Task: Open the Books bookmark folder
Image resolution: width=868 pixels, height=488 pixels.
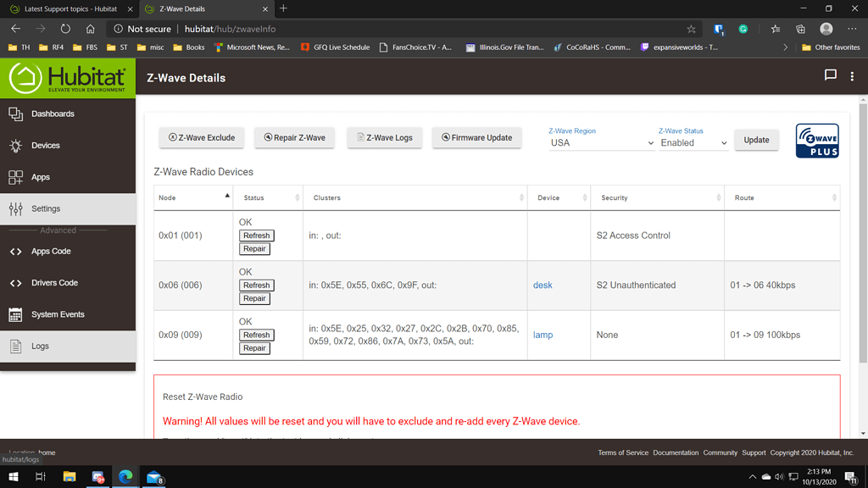Action: [x=189, y=47]
